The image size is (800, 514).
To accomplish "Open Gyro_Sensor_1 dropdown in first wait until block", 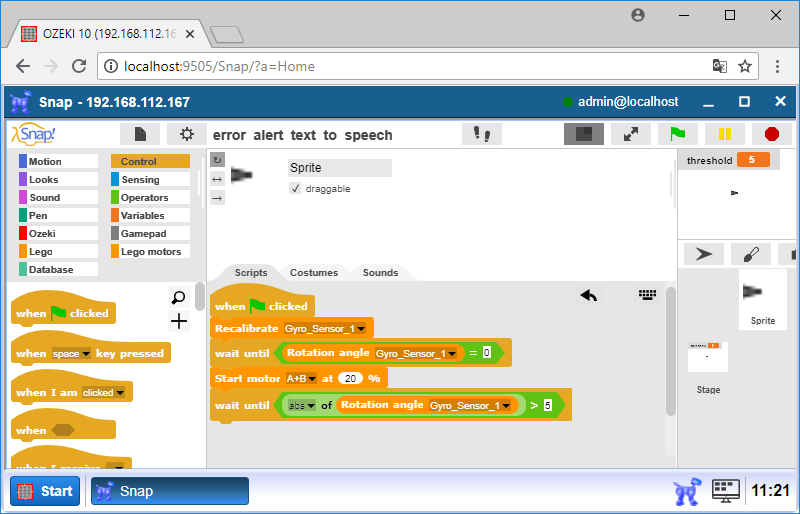I will click(416, 353).
